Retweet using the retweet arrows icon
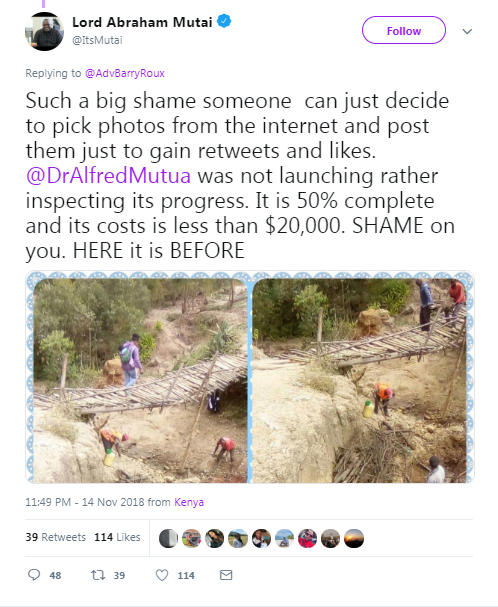 click(x=98, y=575)
